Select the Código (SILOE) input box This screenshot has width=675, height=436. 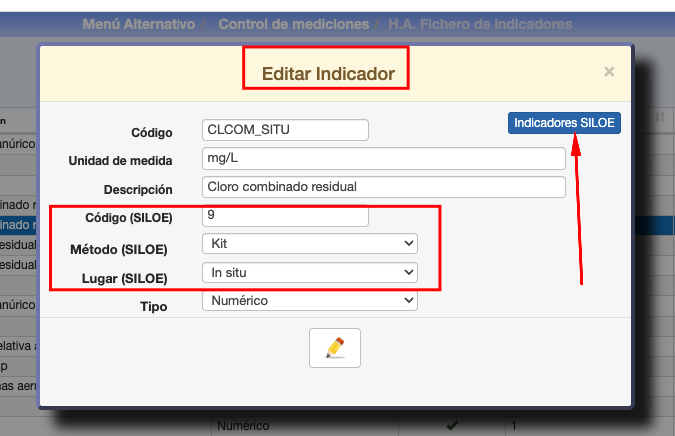(285, 215)
